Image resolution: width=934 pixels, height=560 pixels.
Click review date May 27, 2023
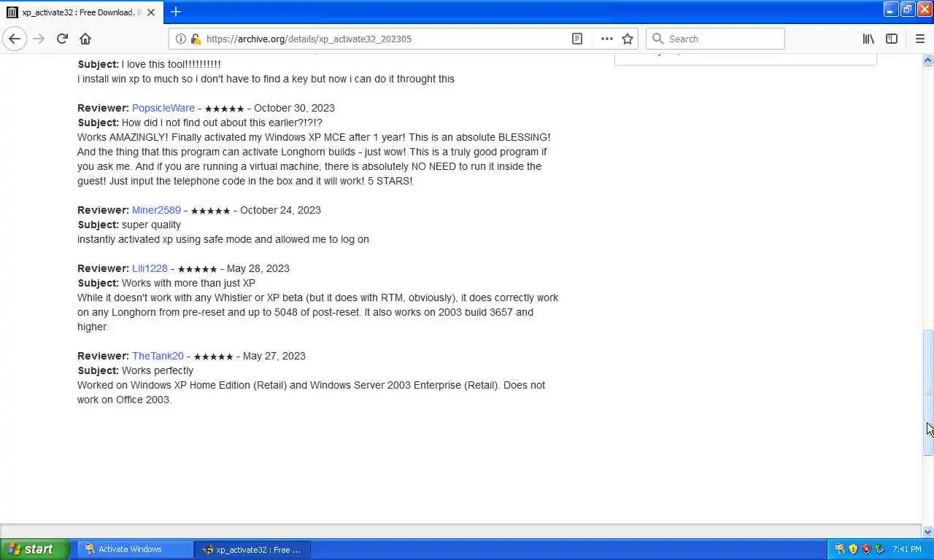tap(274, 356)
